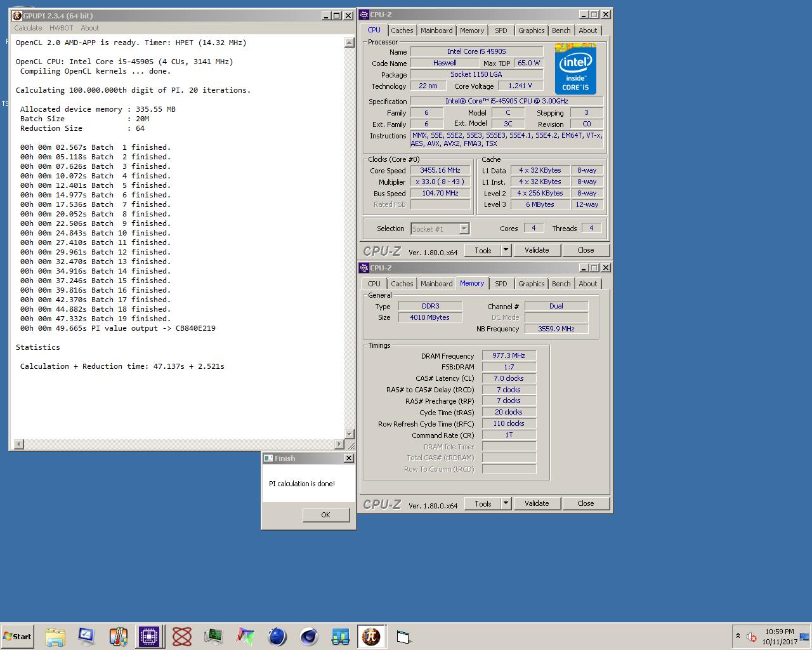This screenshot has height=650, width=812.
Task: Click OK in the Finish dialog
Action: click(x=325, y=515)
